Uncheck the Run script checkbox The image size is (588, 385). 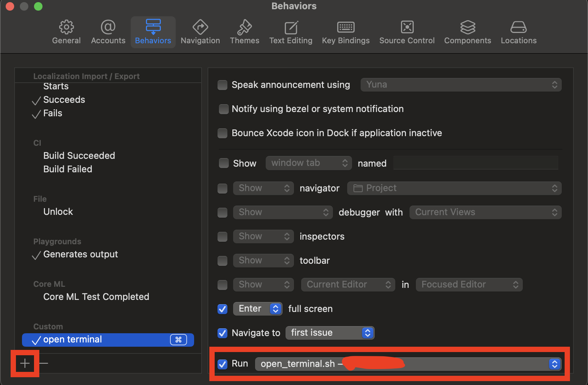coord(222,364)
